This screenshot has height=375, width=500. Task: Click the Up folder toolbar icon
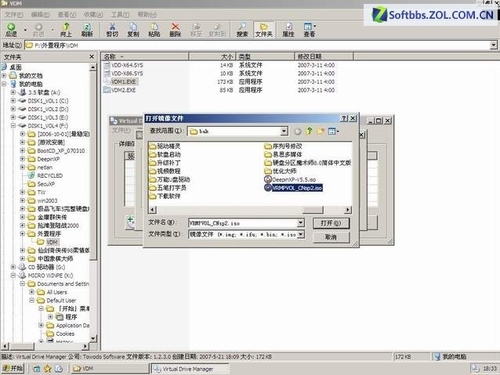66,29
